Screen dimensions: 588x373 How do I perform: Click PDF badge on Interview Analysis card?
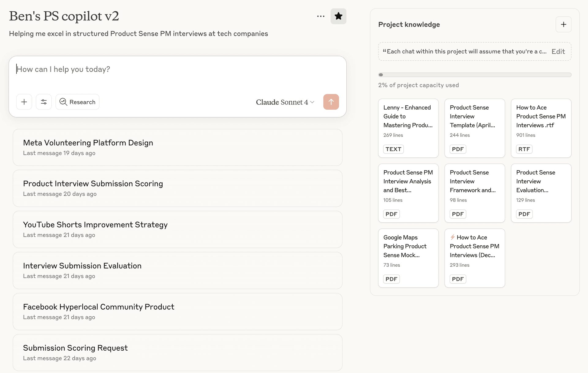coord(391,214)
